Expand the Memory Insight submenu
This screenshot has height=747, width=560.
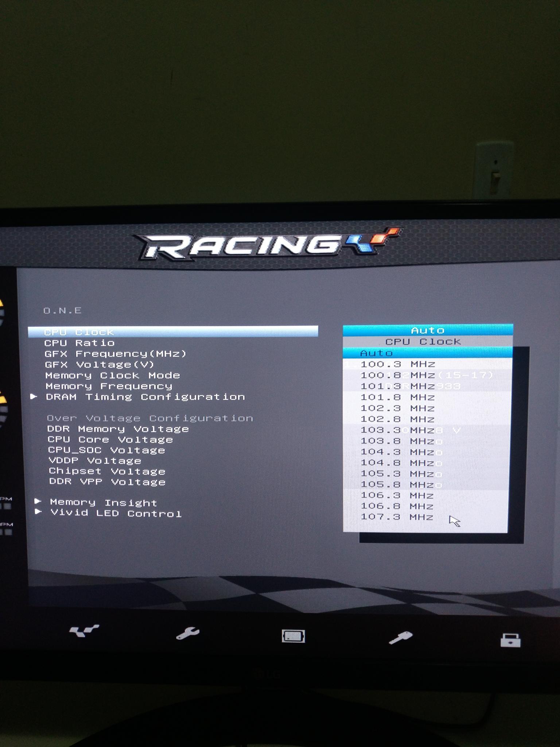[x=104, y=503]
